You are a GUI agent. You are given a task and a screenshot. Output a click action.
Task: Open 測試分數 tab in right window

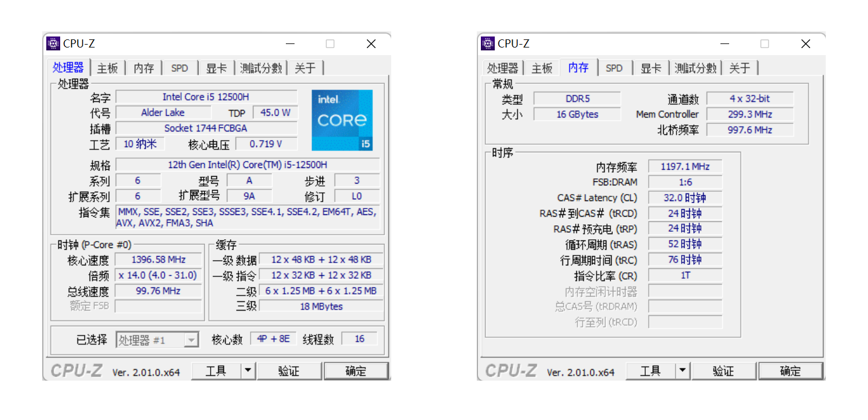pyautogui.click(x=696, y=68)
